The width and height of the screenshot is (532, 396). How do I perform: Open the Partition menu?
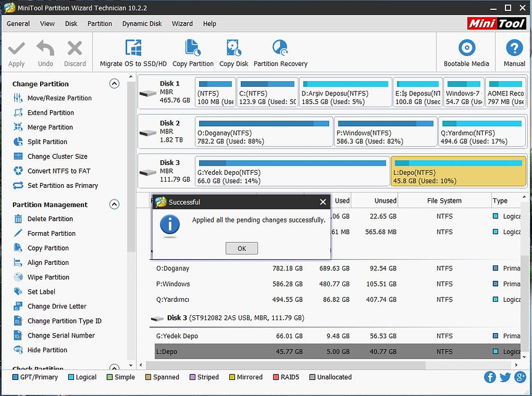tap(100, 24)
